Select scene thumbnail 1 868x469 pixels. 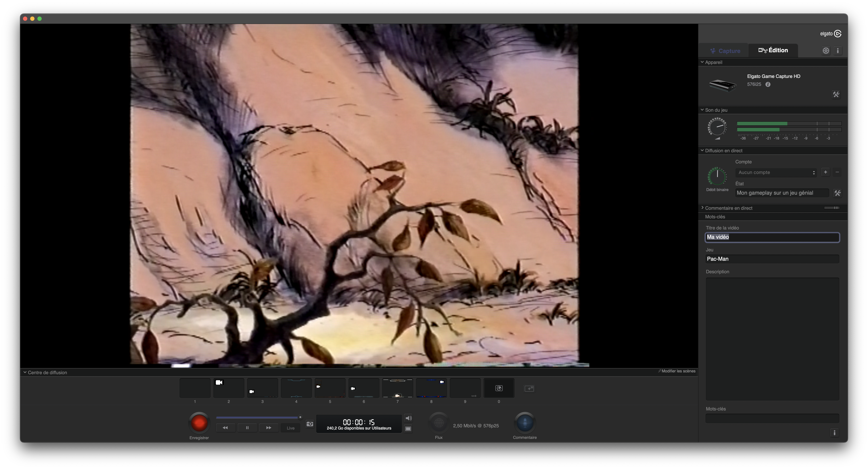pyautogui.click(x=195, y=388)
